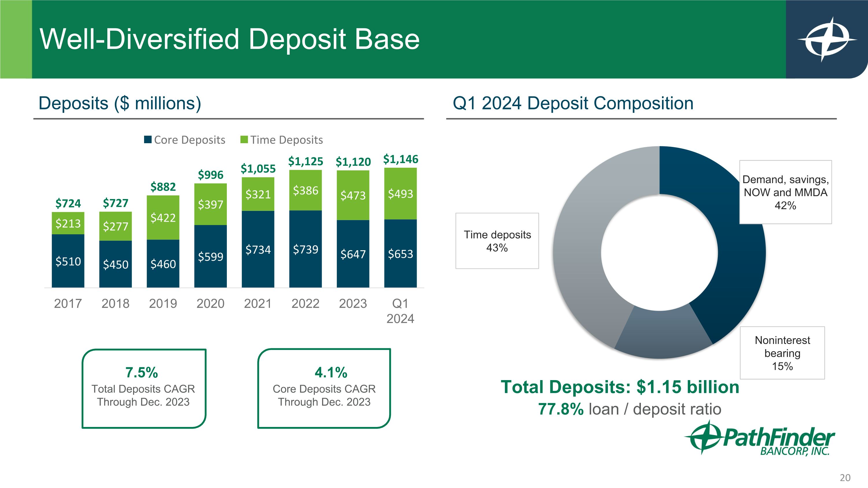
Task: Click the Deposits ($ millions) heading
Action: [x=119, y=103]
